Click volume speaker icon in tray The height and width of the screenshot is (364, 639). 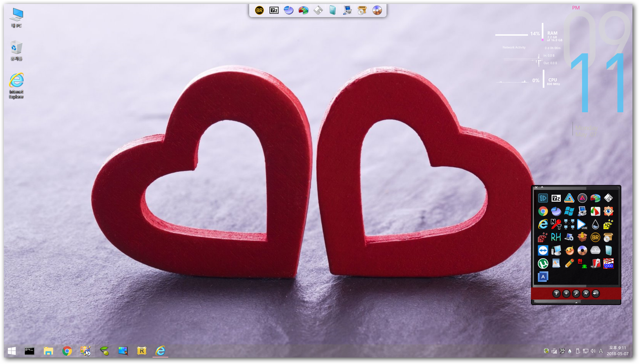click(x=593, y=351)
